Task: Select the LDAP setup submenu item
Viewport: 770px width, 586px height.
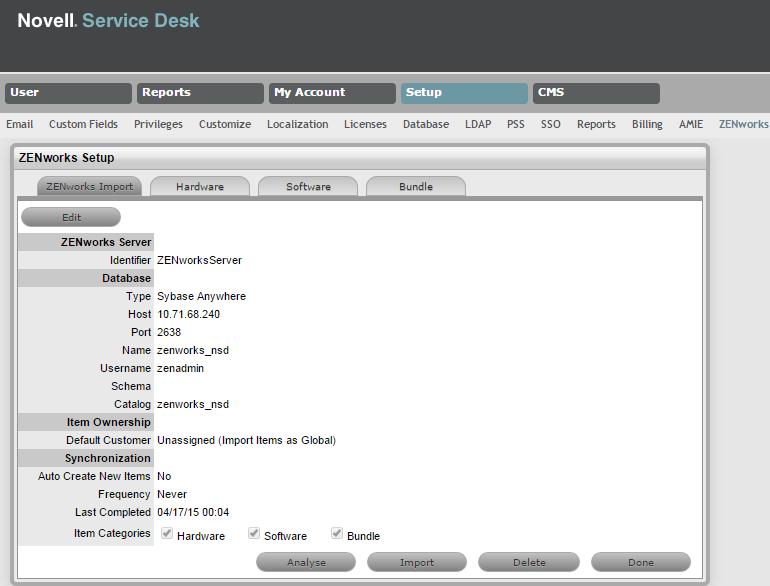Action: [x=478, y=125]
